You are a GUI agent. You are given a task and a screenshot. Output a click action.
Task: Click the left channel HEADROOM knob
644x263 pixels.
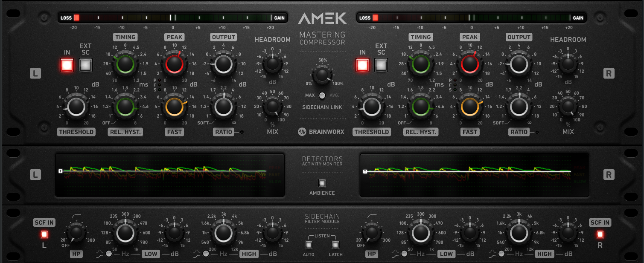pos(272,65)
